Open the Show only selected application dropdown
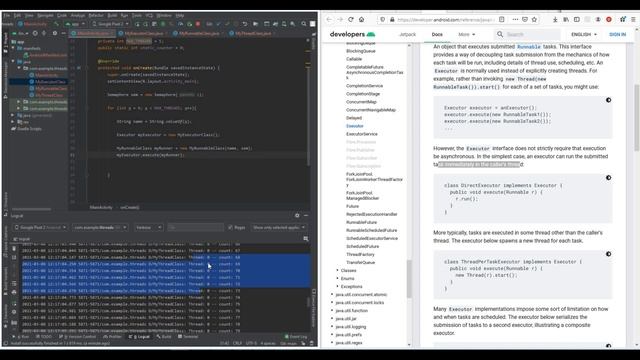Image resolution: width=640 pixels, height=360 pixels. (x=279, y=227)
